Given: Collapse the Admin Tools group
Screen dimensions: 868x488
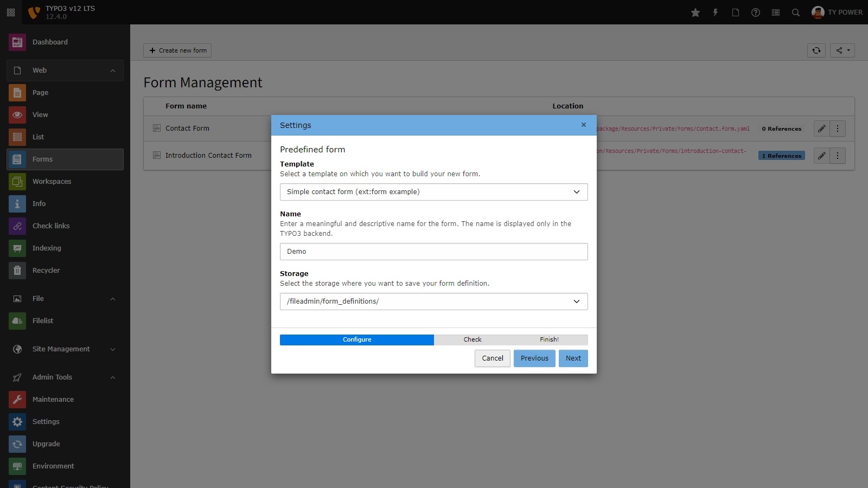Looking at the screenshot, I should coord(65,377).
